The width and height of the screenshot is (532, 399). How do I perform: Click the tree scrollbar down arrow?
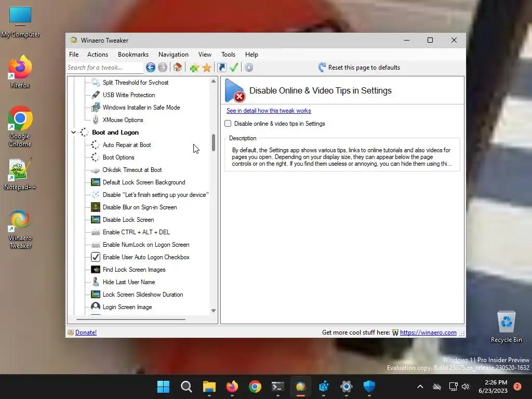[x=214, y=311]
